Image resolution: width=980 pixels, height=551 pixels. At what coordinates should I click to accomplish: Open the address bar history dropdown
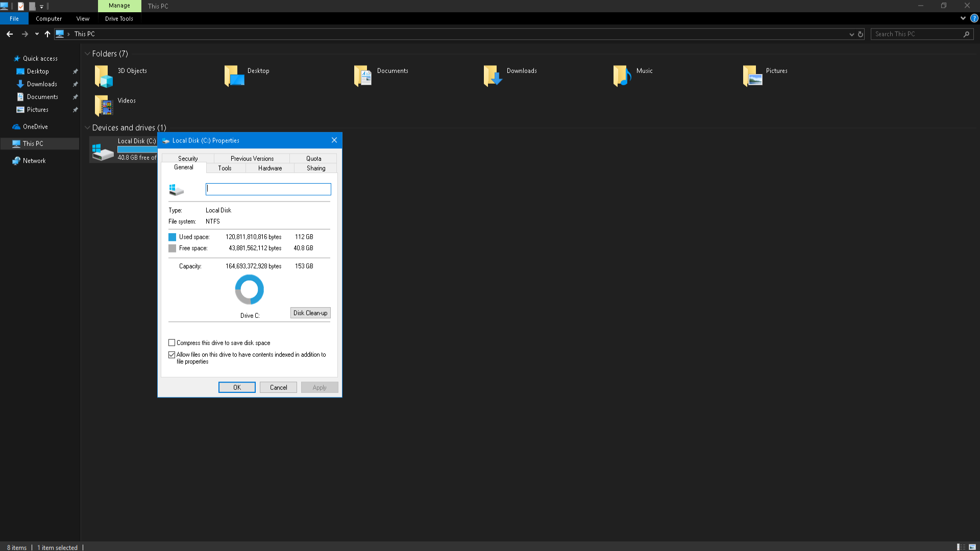point(851,34)
